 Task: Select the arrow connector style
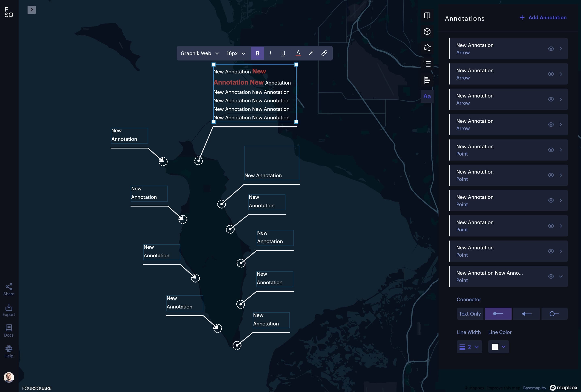click(x=526, y=314)
